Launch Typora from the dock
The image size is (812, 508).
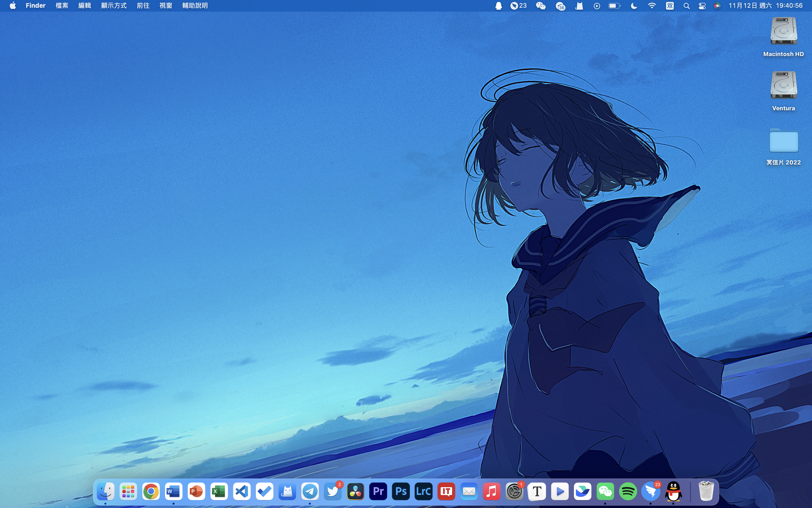(537, 492)
